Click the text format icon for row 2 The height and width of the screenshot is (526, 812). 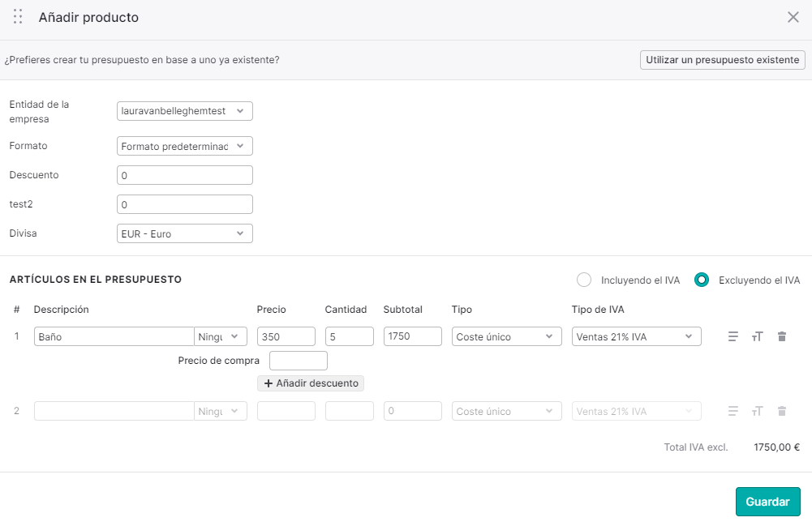click(x=757, y=411)
